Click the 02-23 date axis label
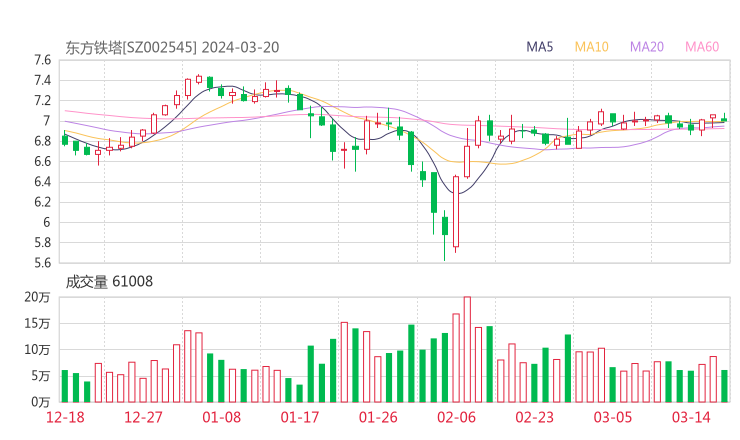 coord(534,417)
